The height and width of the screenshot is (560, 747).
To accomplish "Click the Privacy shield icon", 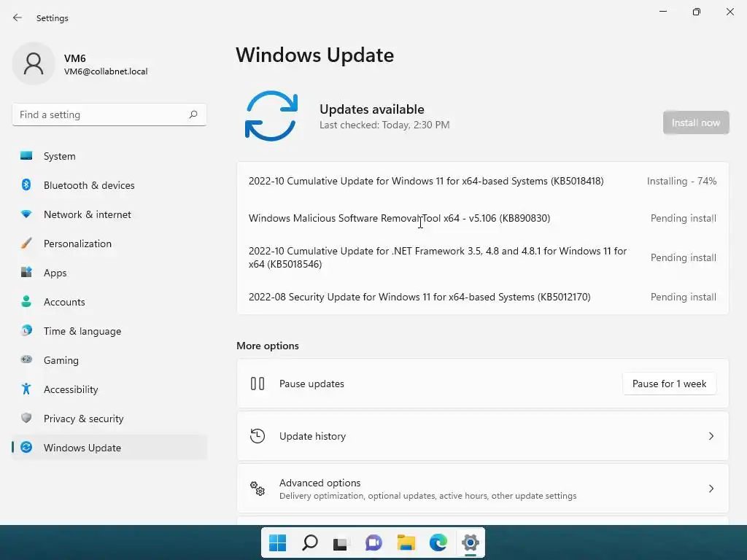I will tap(26, 418).
